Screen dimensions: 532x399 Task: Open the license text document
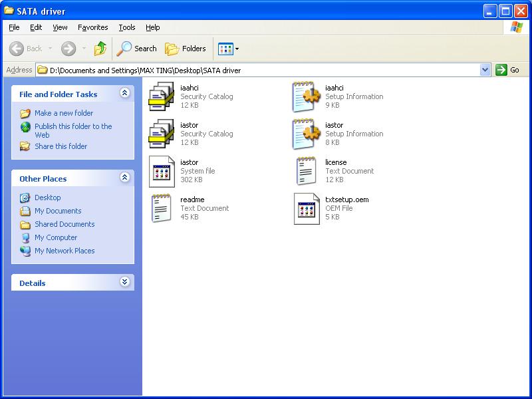point(307,171)
